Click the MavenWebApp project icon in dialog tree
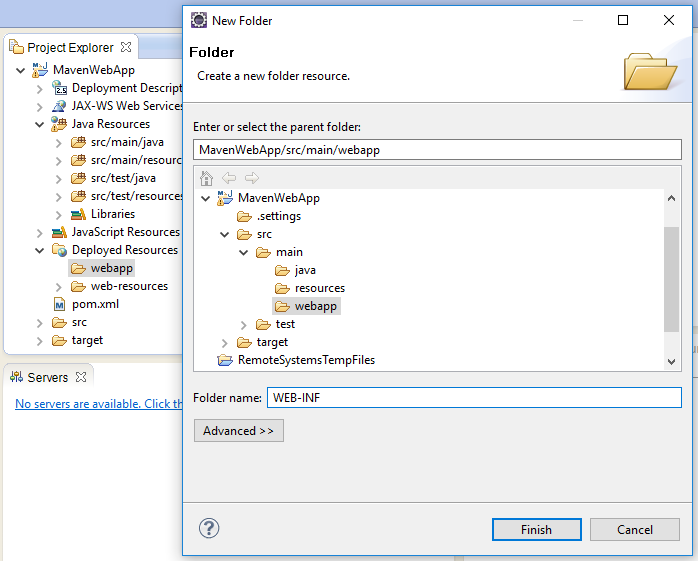Image resolution: width=698 pixels, height=561 pixels. click(x=225, y=198)
